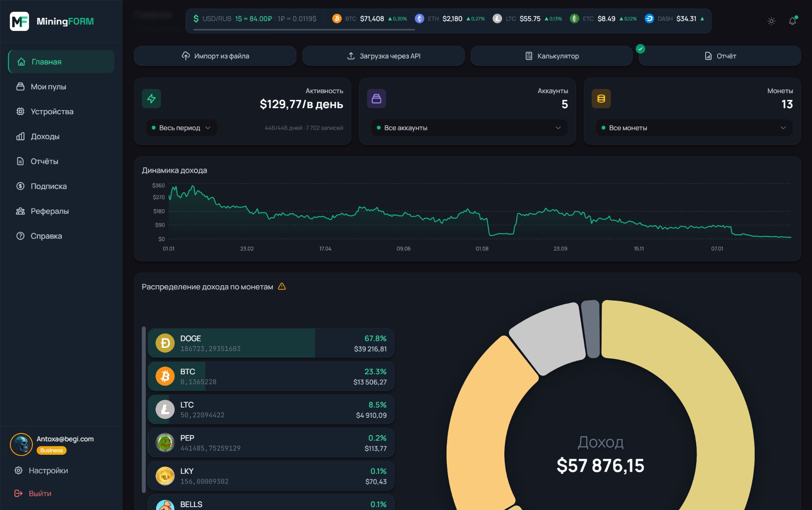Click the DOGE coin icon
812x510 pixels.
(x=165, y=343)
